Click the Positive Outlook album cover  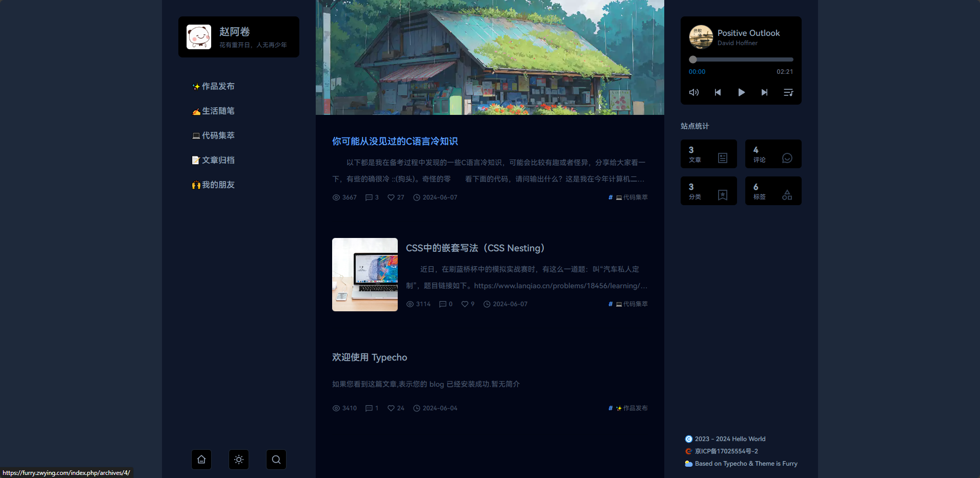pyautogui.click(x=701, y=37)
